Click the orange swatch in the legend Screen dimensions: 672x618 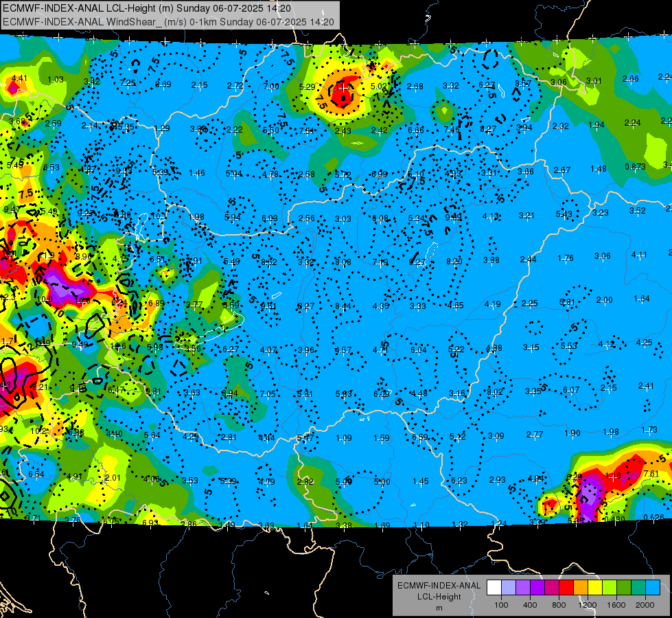point(581,588)
